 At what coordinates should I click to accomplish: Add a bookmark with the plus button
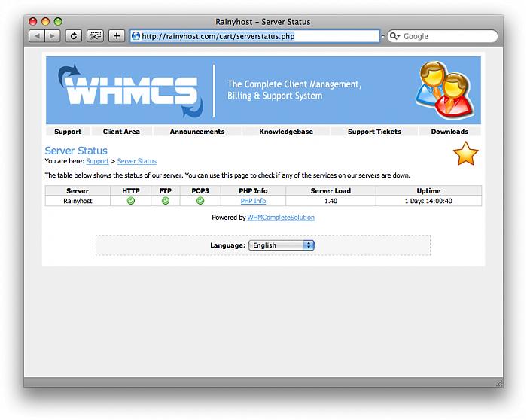pos(117,36)
